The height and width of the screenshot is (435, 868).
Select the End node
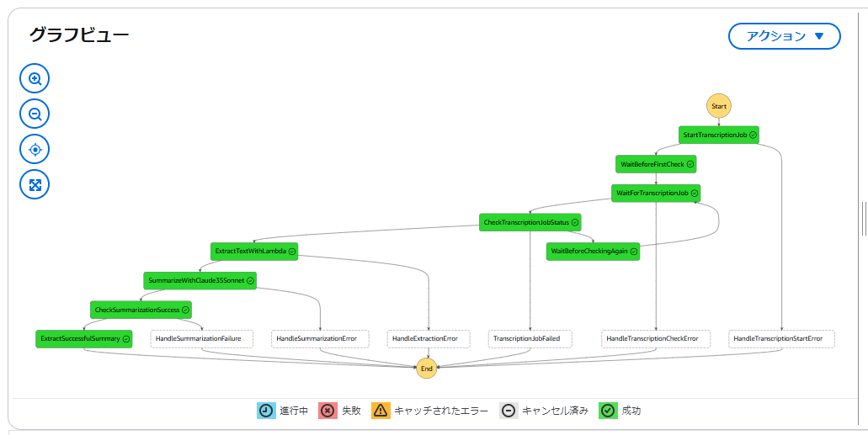[x=427, y=368]
